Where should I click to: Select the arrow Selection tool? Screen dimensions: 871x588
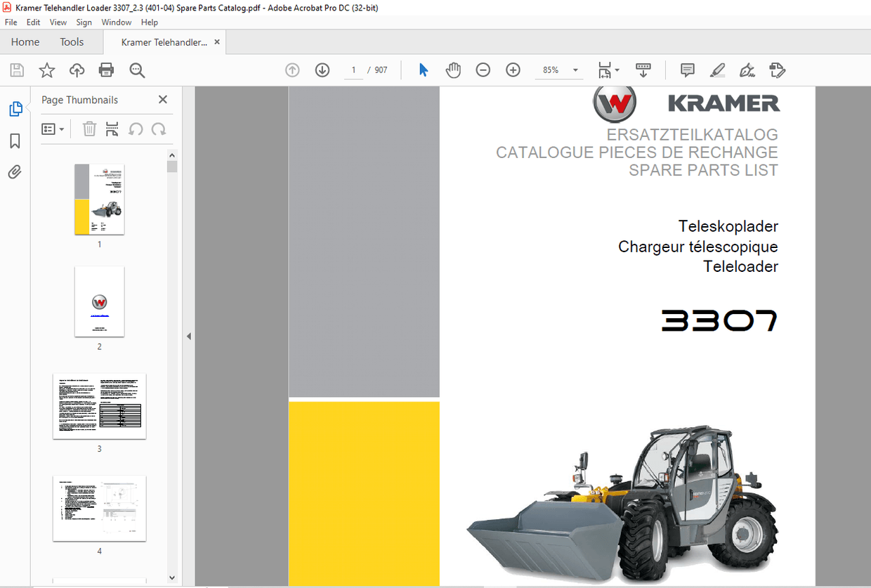point(423,70)
